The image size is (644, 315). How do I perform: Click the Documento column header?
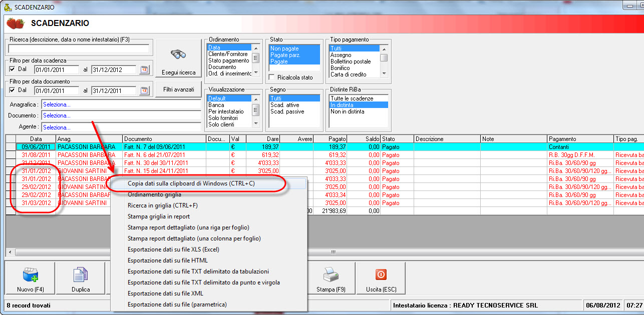tap(164, 138)
